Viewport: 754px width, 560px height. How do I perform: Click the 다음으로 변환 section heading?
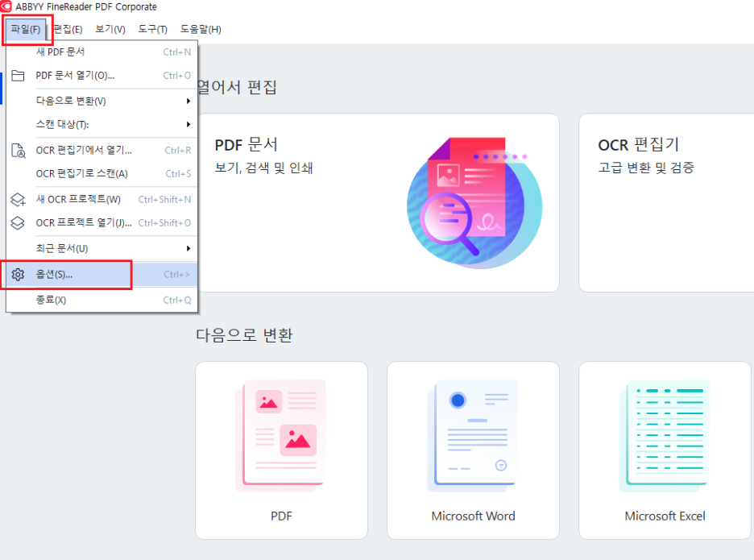pos(244,335)
